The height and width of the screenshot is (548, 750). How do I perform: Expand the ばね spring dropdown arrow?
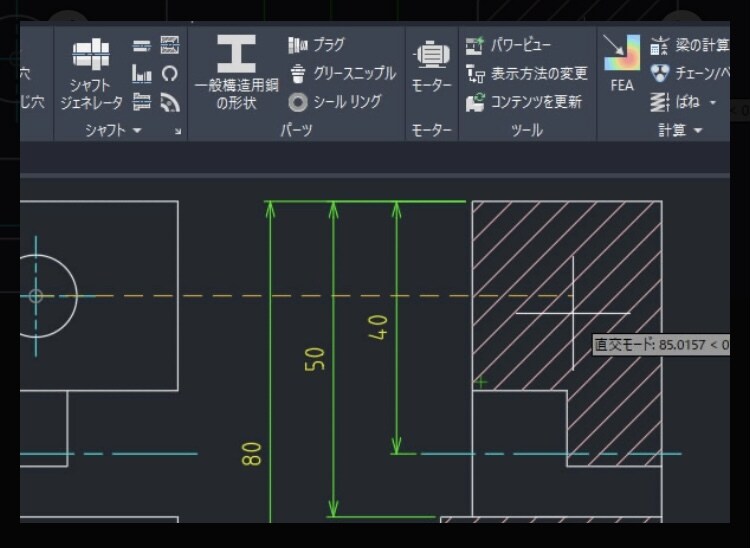pyautogui.click(x=713, y=102)
